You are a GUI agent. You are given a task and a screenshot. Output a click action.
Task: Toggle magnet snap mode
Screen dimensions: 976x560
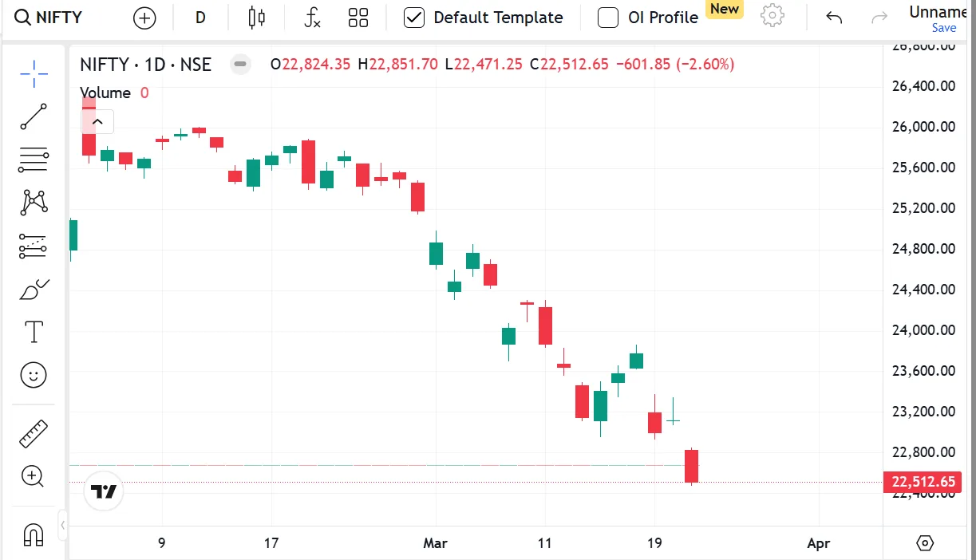click(x=33, y=535)
